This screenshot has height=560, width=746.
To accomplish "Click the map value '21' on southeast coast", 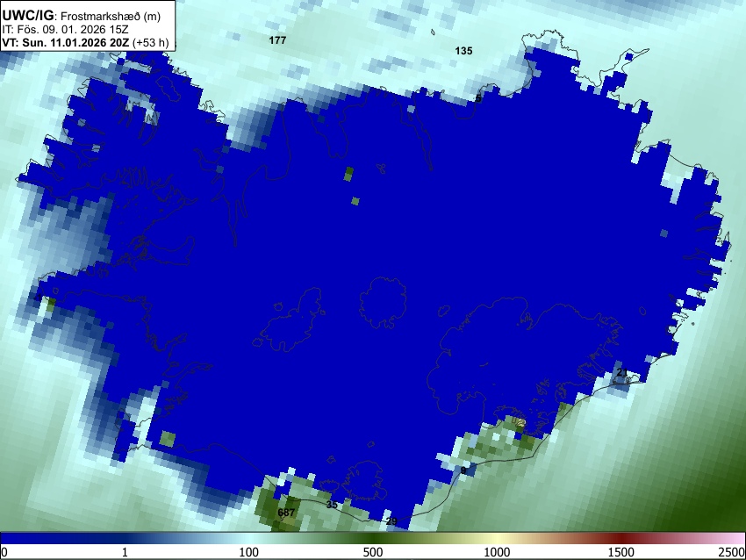I will [x=622, y=372].
